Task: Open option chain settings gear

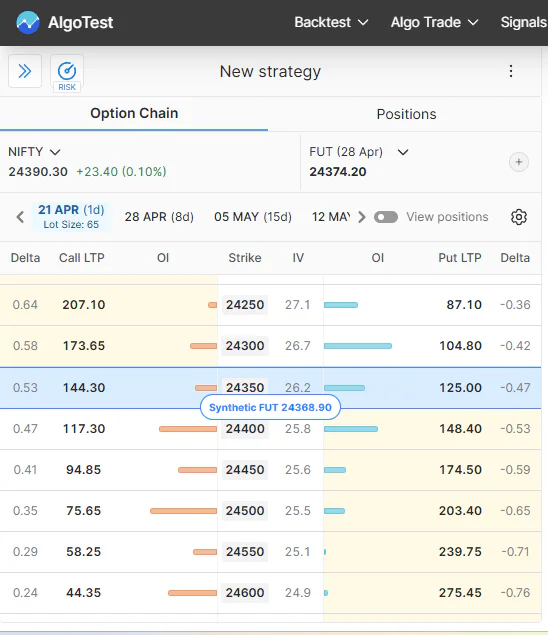Action: pyautogui.click(x=518, y=217)
